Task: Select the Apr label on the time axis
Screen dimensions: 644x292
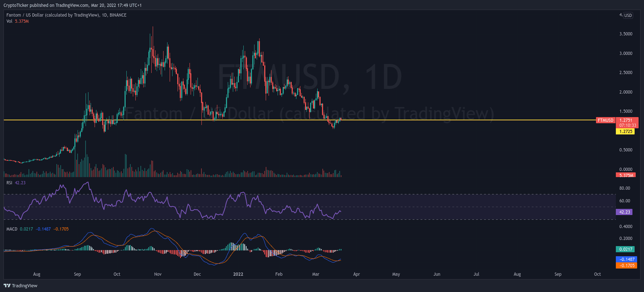Action: 356,274
